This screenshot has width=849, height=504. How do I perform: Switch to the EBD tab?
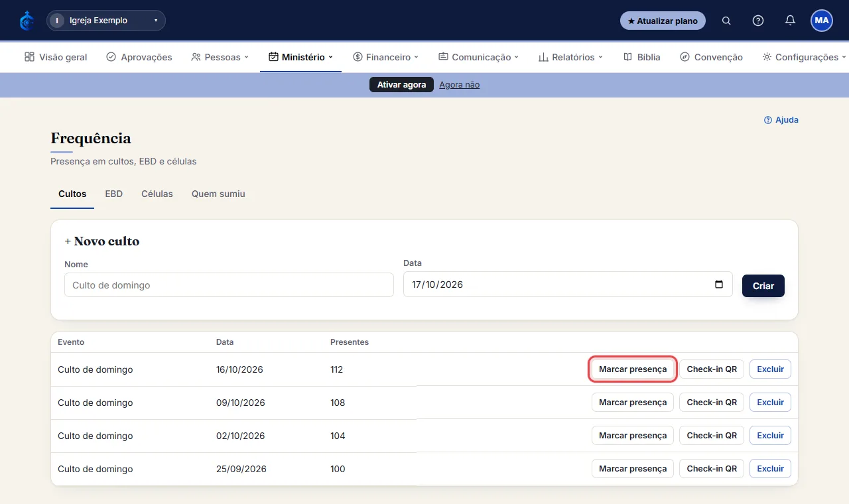[114, 194]
